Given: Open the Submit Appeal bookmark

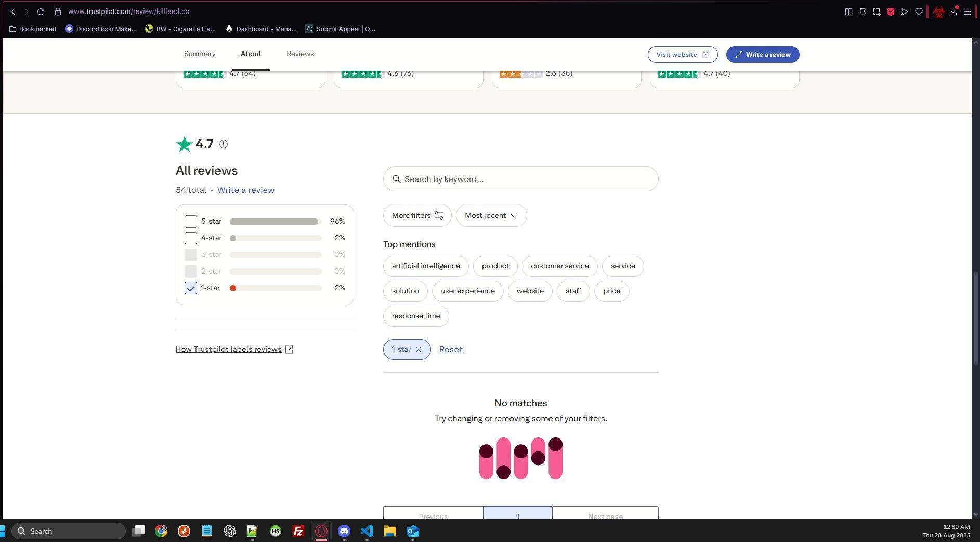Looking at the screenshot, I should pyautogui.click(x=341, y=29).
